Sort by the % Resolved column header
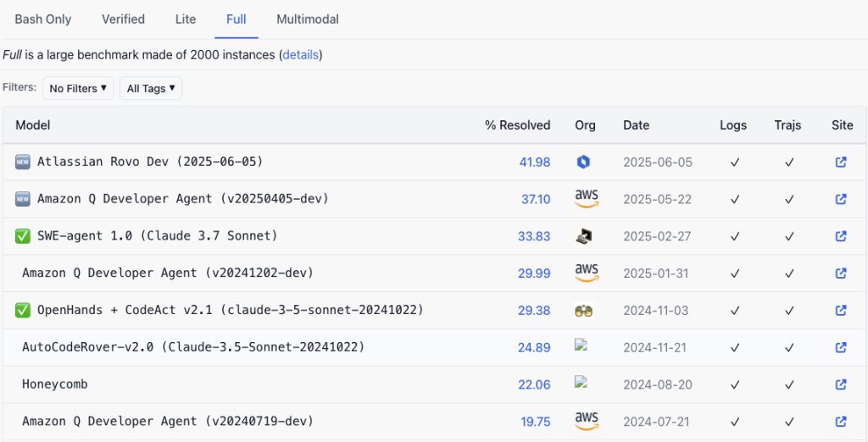This screenshot has width=868, height=442. [x=517, y=125]
